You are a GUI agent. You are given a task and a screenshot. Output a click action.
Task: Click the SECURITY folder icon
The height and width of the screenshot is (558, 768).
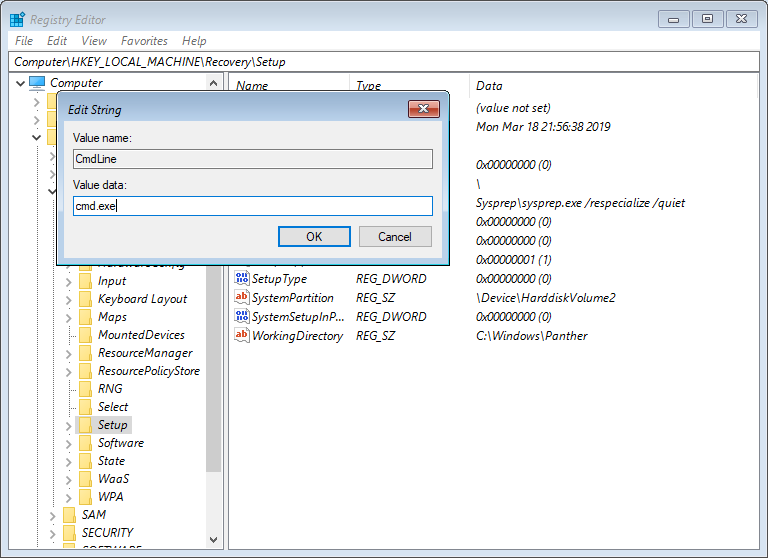pos(70,533)
